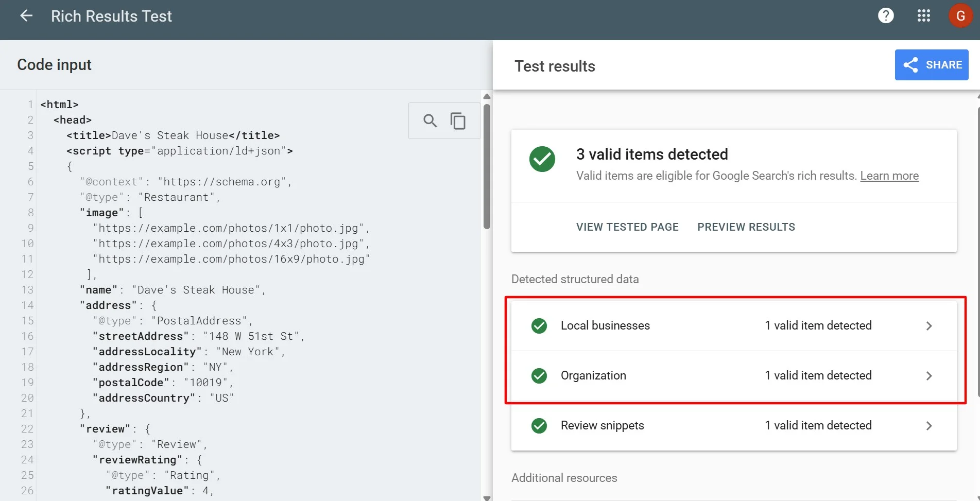Viewport: 980px width, 501px height.
Task: Share the test results
Action: [932, 65]
